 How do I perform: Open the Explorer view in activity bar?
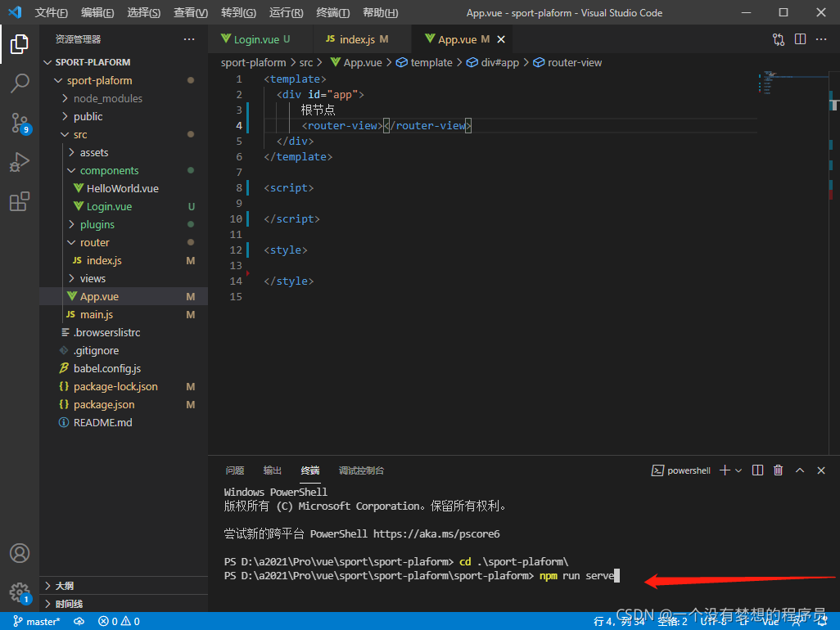pos(20,44)
